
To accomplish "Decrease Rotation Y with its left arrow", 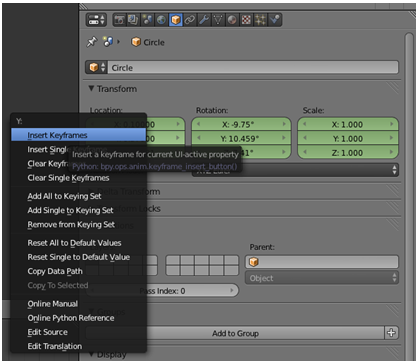I will click(x=199, y=138).
